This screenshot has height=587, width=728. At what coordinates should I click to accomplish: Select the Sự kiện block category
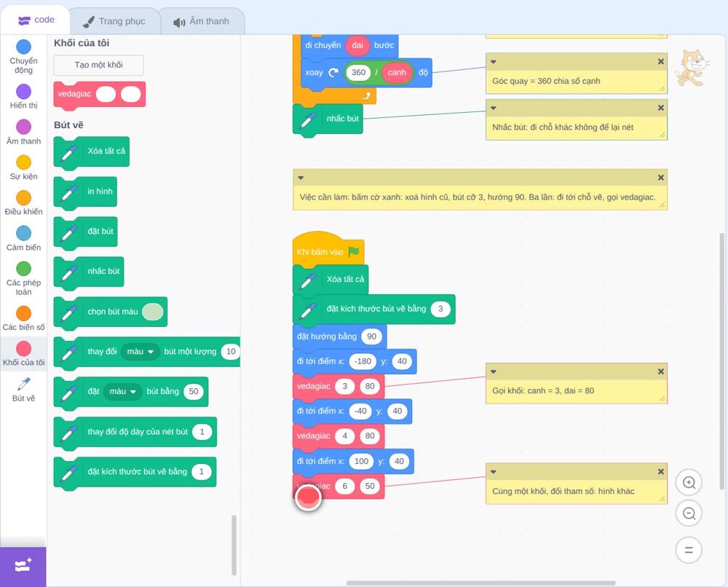click(x=23, y=168)
